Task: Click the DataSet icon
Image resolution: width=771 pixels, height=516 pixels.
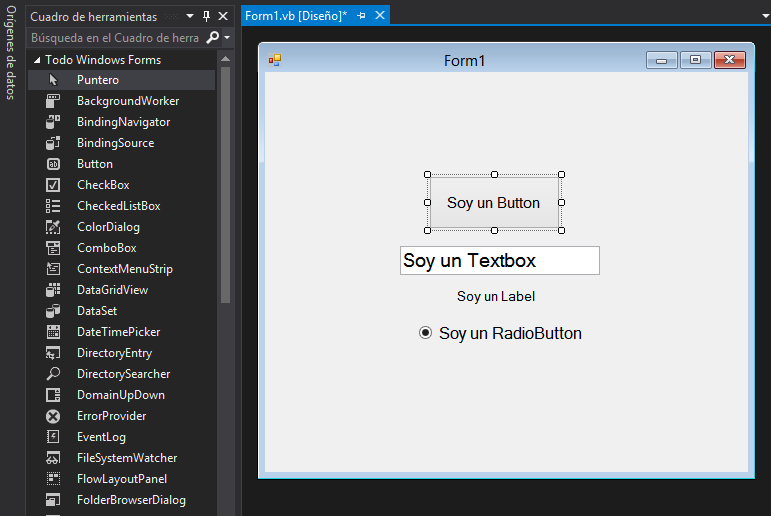Action: click(x=53, y=311)
